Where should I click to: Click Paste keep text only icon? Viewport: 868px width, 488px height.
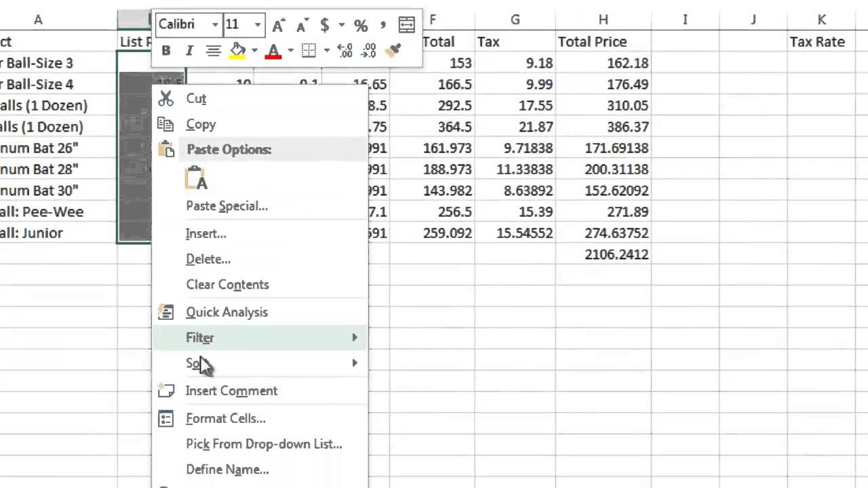pyautogui.click(x=196, y=178)
